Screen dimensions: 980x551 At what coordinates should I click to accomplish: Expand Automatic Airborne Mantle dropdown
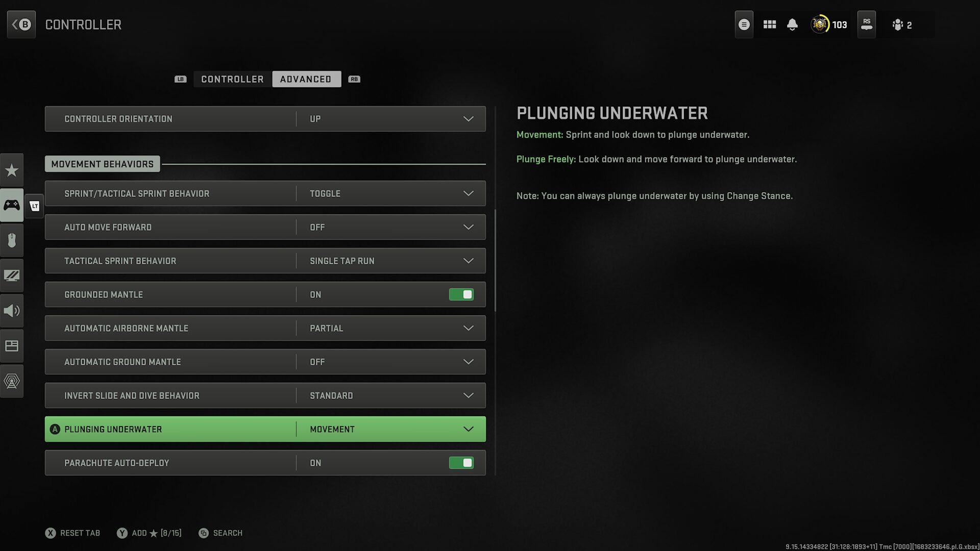(468, 328)
